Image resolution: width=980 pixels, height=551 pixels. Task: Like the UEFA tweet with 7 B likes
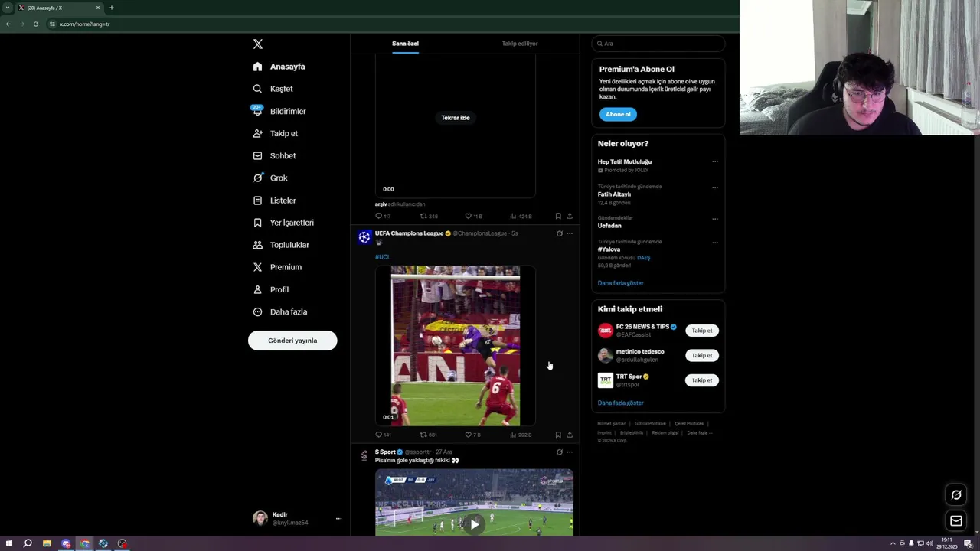tap(472, 435)
